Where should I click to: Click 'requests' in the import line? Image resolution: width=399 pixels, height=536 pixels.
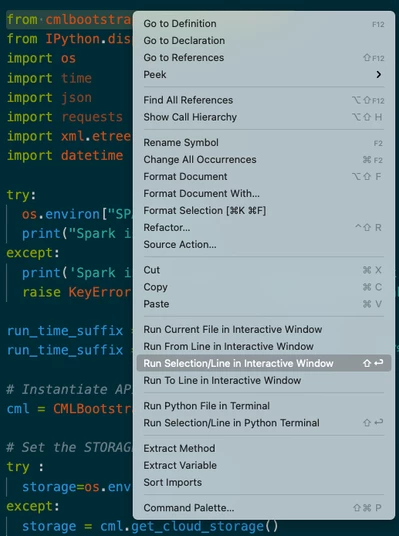pos(92,117)
